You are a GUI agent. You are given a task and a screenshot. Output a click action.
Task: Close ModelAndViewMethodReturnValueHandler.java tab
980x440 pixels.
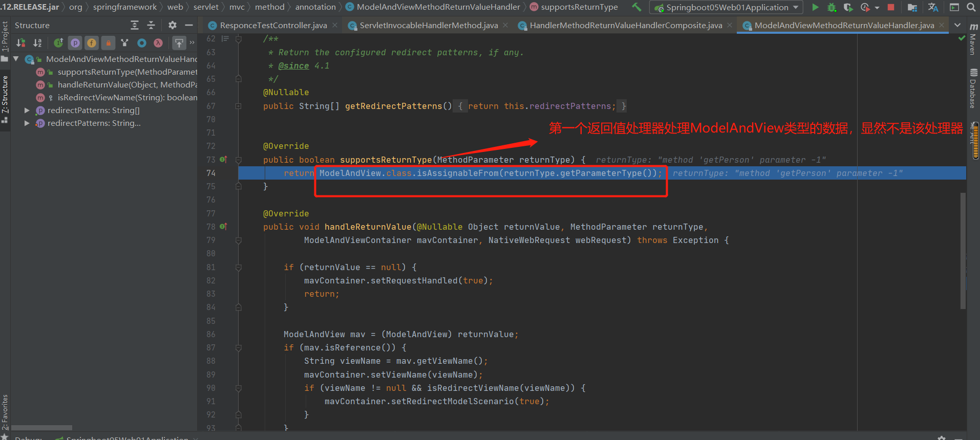coord(942,25)
